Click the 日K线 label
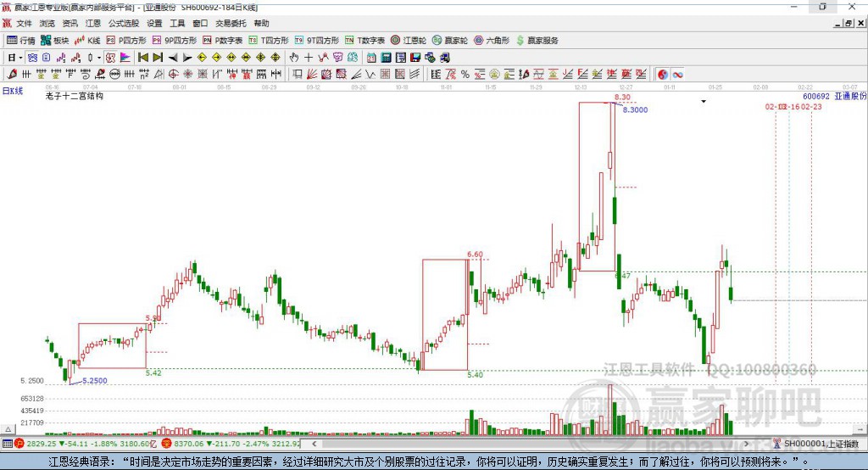Screen dimensions: 868x470 tap(12, 91)
